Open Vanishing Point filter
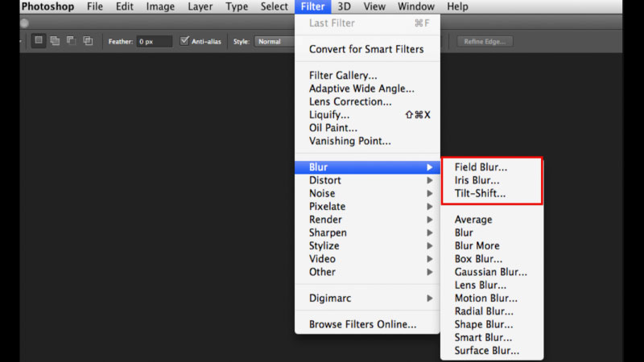This screenshot has height=362, width=644. (x=367, y=142)
